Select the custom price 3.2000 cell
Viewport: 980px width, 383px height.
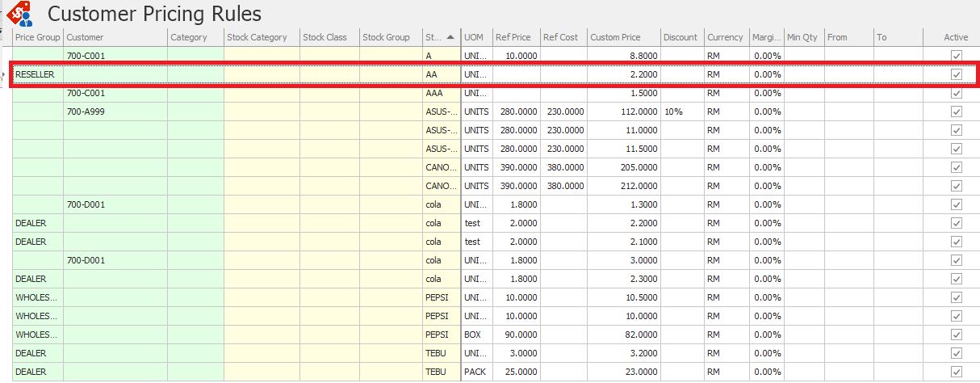coord(624,353)
